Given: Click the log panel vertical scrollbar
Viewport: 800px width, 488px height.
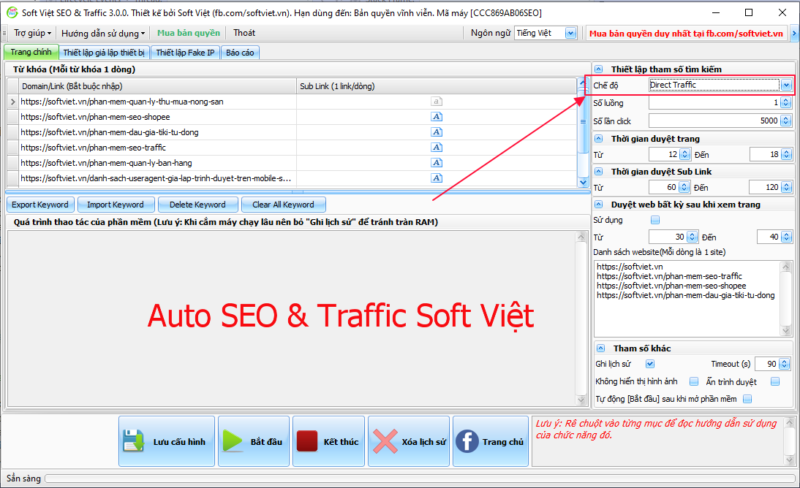Looking at the screenshot, I should click(x=581, y=319).
